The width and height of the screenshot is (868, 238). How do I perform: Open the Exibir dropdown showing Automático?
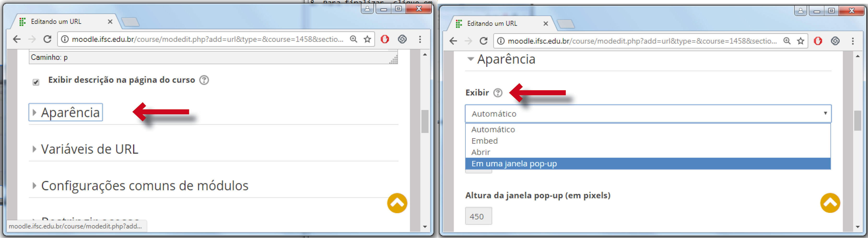(x=648, y=114)
